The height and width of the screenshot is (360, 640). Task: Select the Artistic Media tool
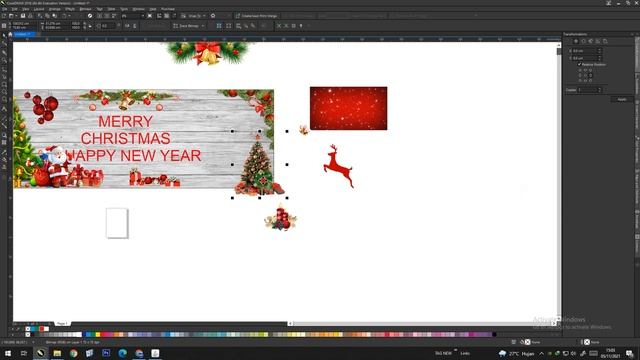(4, 77)
